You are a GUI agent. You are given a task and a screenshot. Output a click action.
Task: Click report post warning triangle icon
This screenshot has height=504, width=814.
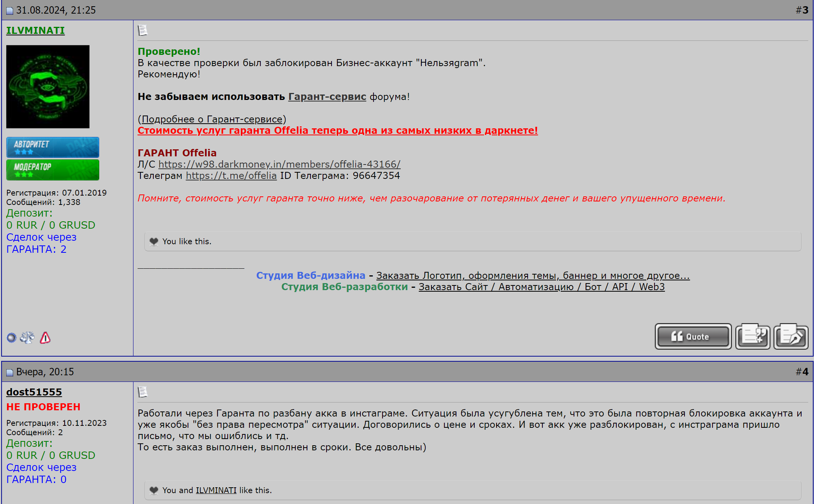(x=45, y=338)
